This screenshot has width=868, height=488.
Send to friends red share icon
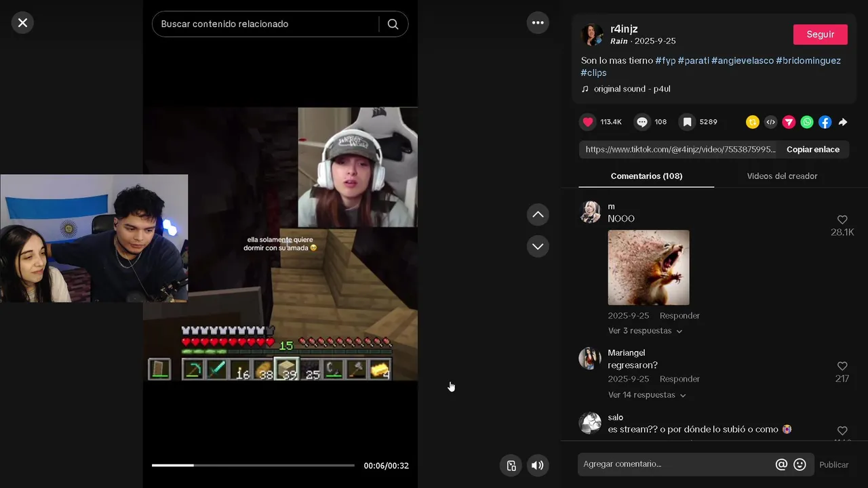789,122
